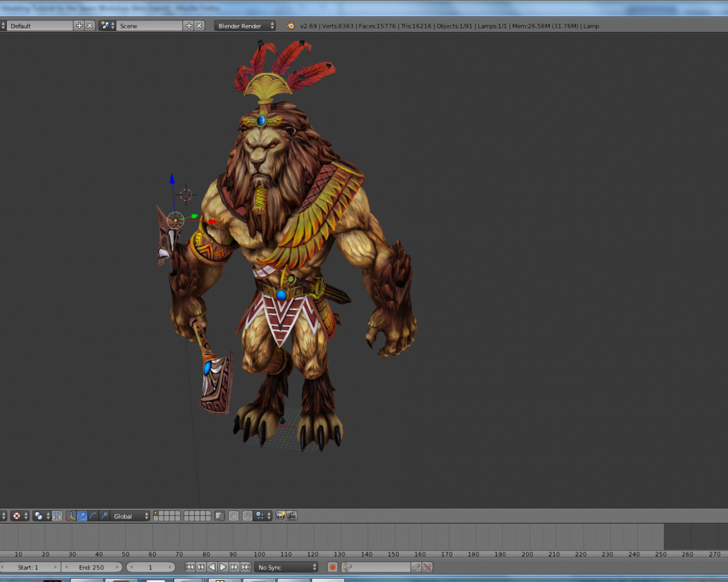
Task: Enable the rotate manipulator
Action: [x=93, y=516]
